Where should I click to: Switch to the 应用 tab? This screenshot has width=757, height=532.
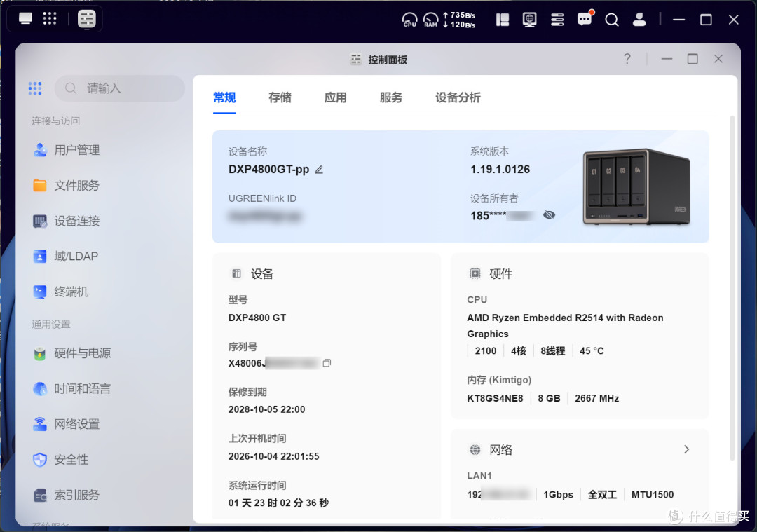point(336,97)
